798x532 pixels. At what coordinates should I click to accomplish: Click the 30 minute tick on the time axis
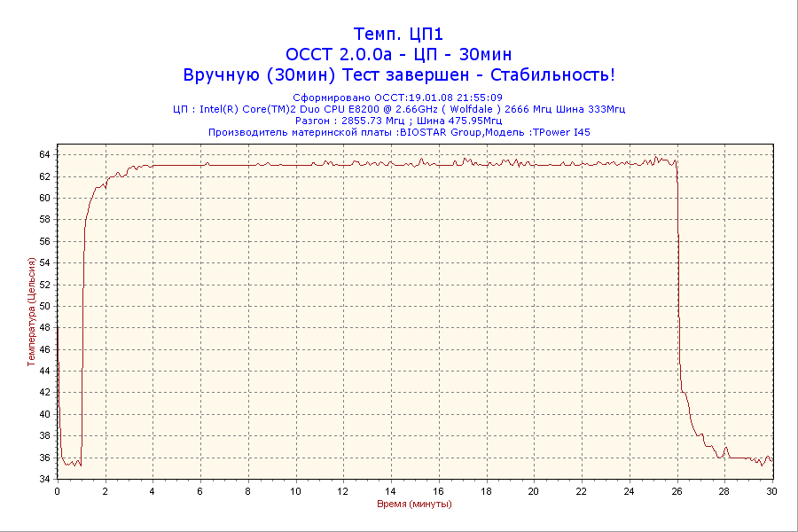tap(771, 491)
